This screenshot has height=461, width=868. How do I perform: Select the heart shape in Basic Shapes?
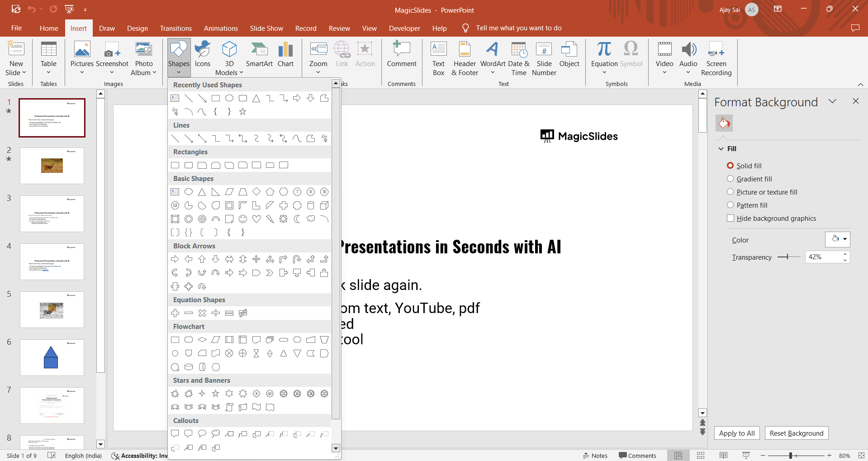tap(256, 219)
